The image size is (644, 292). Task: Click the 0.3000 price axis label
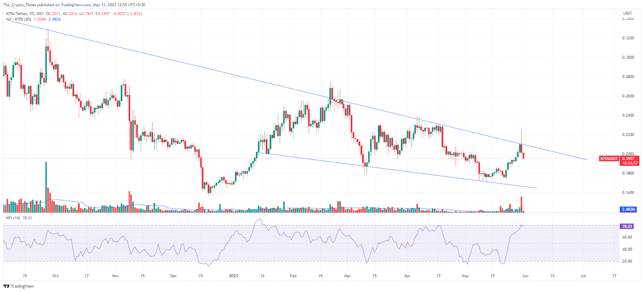click(x=628, y=57)
